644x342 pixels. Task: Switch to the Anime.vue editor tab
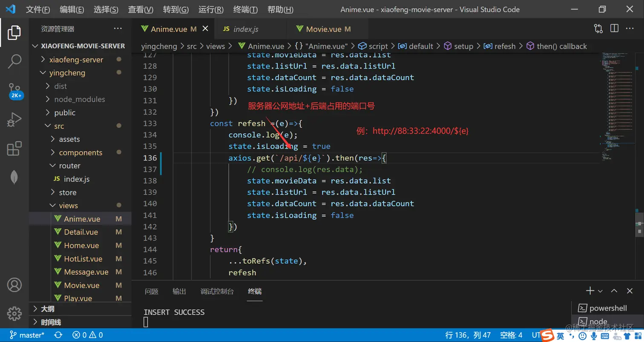(173, 29)
